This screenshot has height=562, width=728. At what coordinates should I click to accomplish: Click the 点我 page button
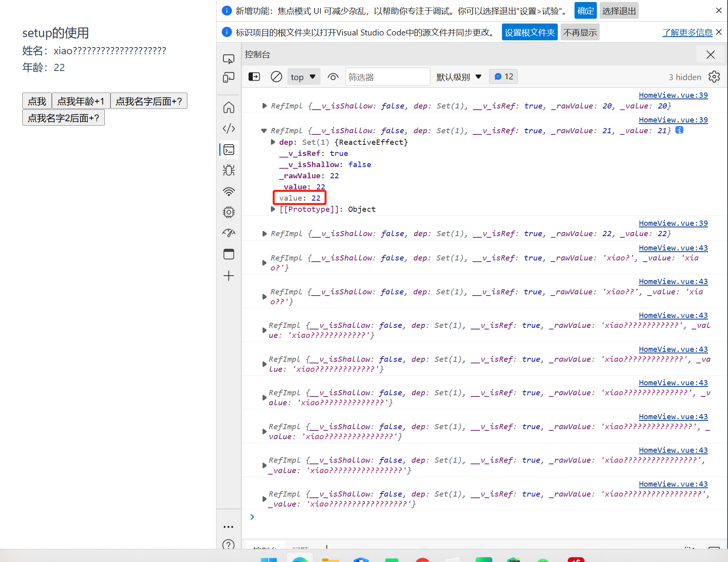[37, 101]
